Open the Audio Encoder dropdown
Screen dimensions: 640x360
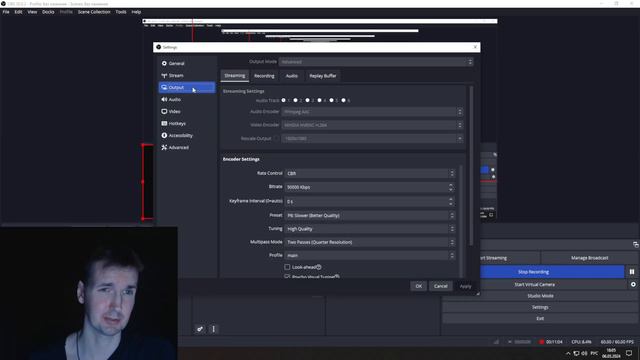(x=372, y=112)
